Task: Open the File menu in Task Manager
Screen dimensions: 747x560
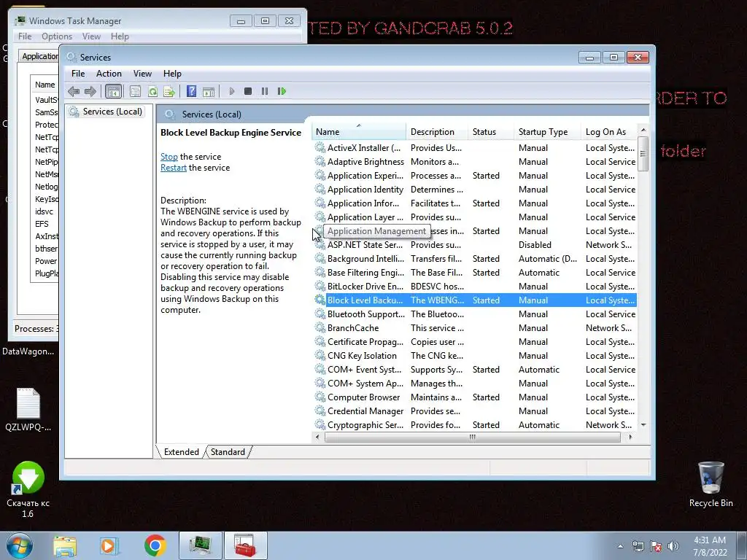Action: tap(25, 36)
